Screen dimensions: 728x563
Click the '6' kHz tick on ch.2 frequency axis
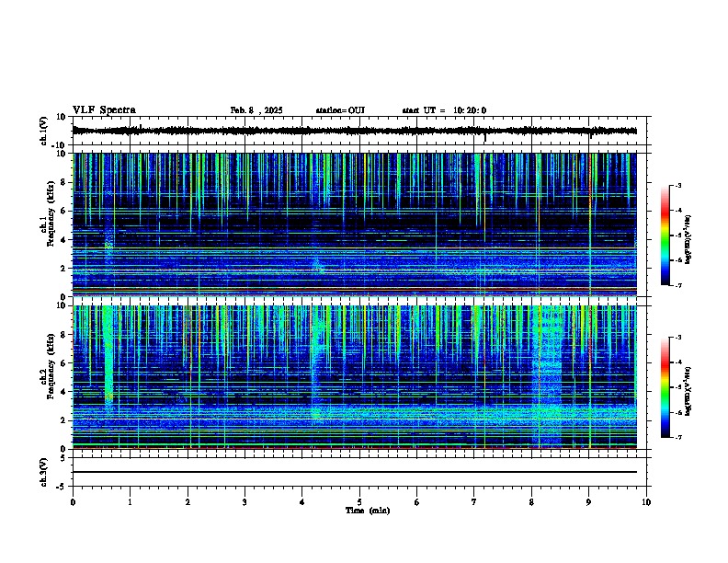tap(63, 362)
